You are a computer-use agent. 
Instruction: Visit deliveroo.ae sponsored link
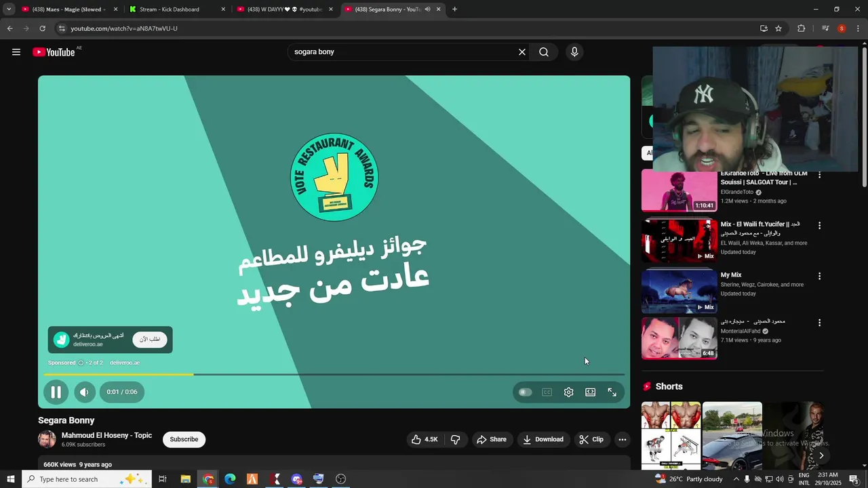(125, 363)
